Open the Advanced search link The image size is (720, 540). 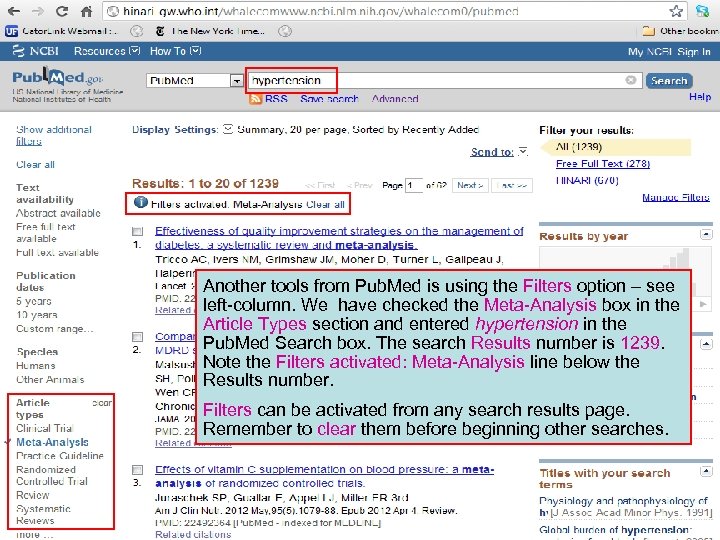[x=395, y=99]
